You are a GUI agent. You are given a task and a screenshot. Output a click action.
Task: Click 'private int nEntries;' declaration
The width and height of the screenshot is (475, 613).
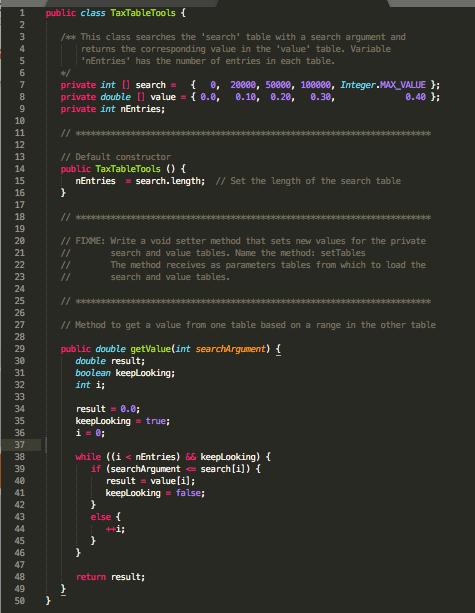pos(113,109)
